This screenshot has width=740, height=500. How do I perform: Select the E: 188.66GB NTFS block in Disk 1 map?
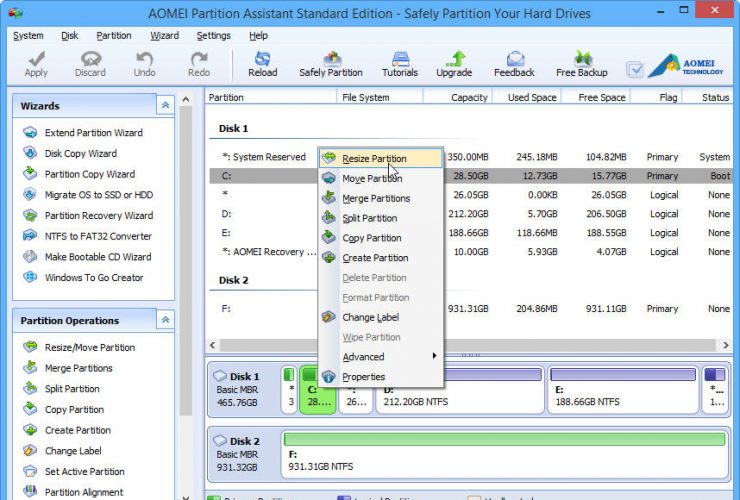622,390
